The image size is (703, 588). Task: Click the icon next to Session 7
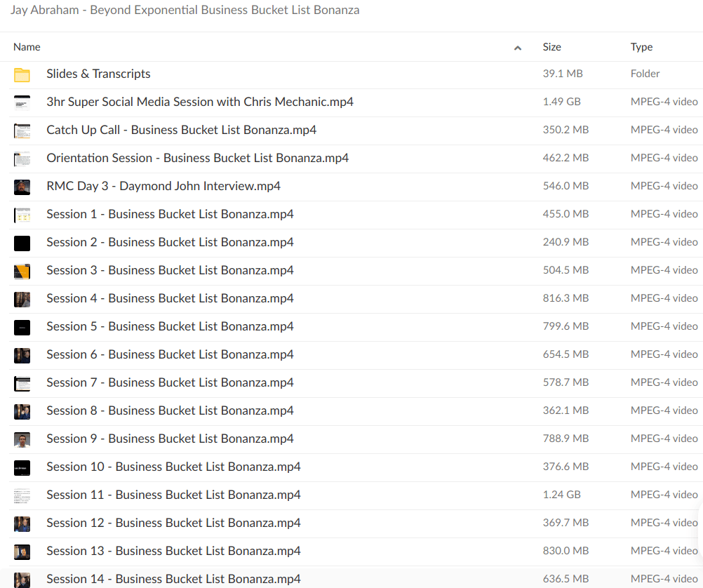coord(21,383)
